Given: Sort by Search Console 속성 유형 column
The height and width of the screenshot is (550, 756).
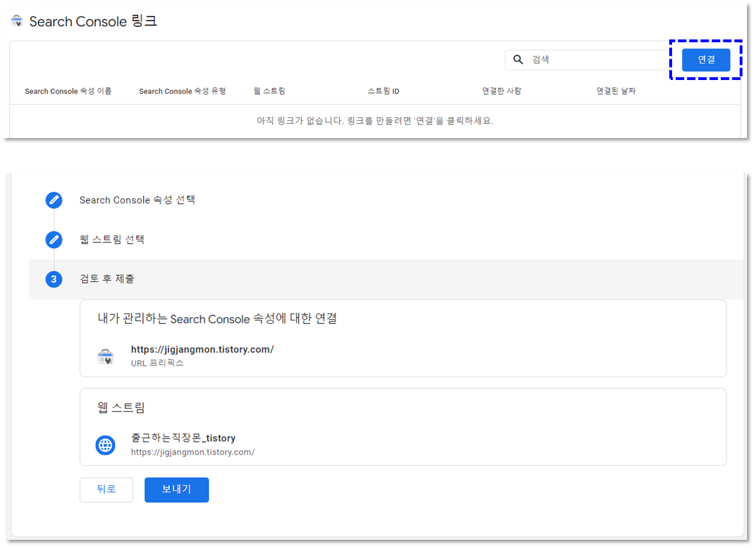Looking at the screenshot, I should click(x=183, y=91).
